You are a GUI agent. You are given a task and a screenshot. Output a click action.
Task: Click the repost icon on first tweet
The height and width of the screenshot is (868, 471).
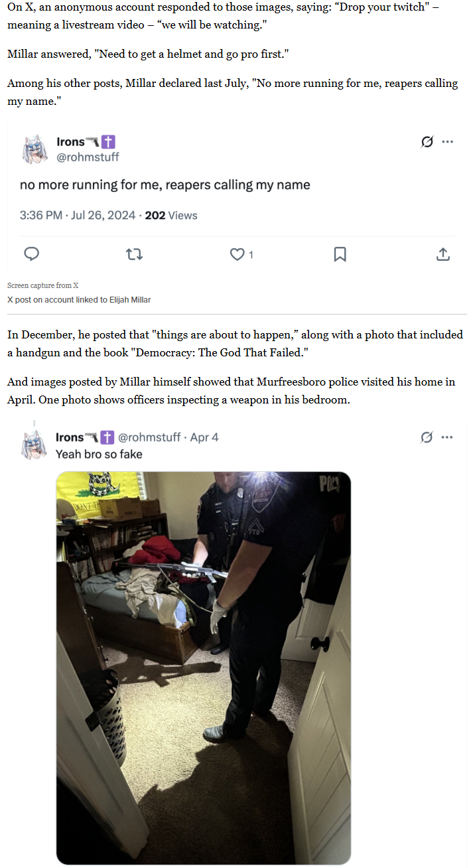135,254
